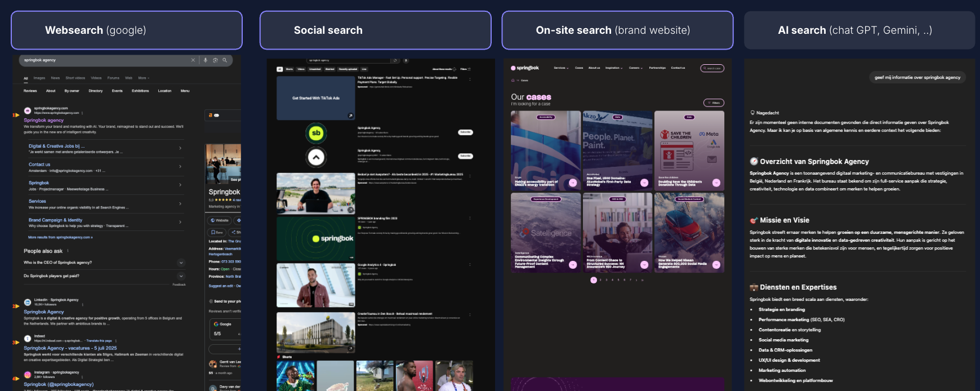
Task: Click the Instagram favicon of springbokagency result
Action: click(28, 375)
